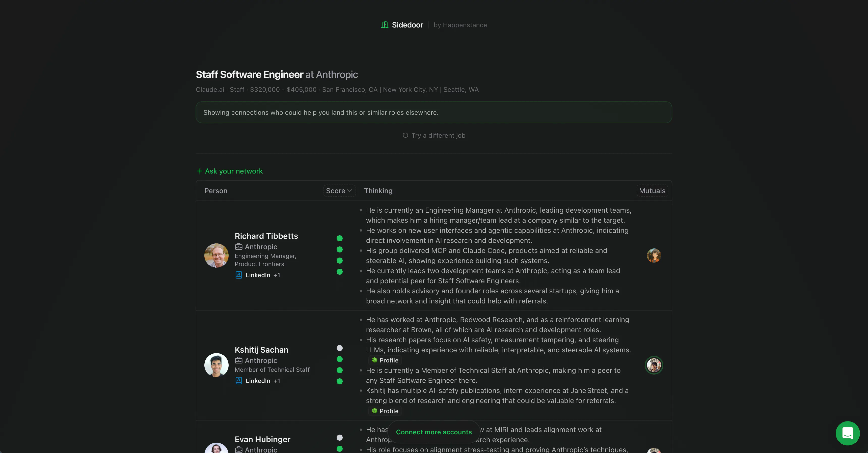This screenshot has height=453, width=868.
Task: Click the Mutuals column header
Action: tap(652, 191)
